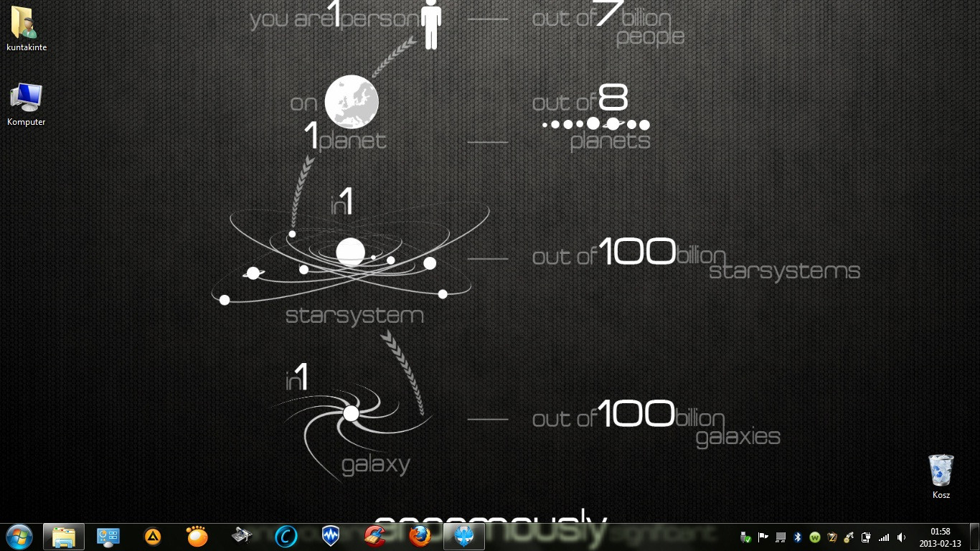Open GOM Player from the taskbar
Viewport: 980px width, 551px height.
click(x=197, y=536)
